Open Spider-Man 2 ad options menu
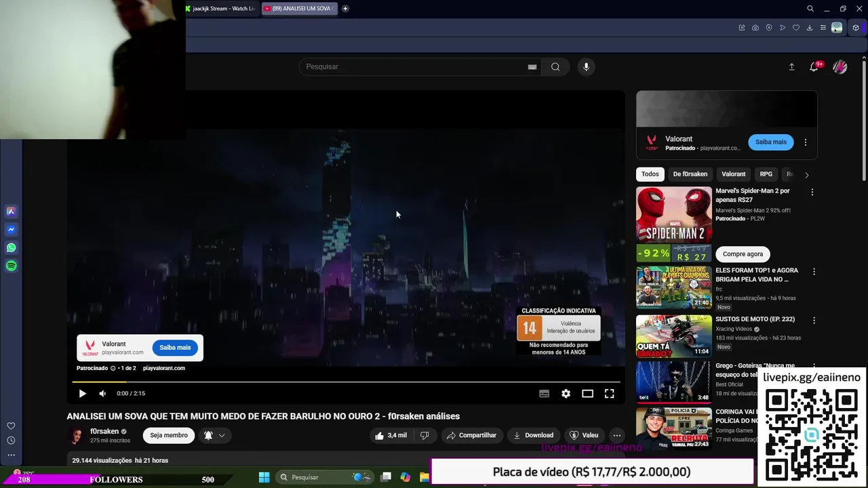The image size is (868, 488). 812,192
